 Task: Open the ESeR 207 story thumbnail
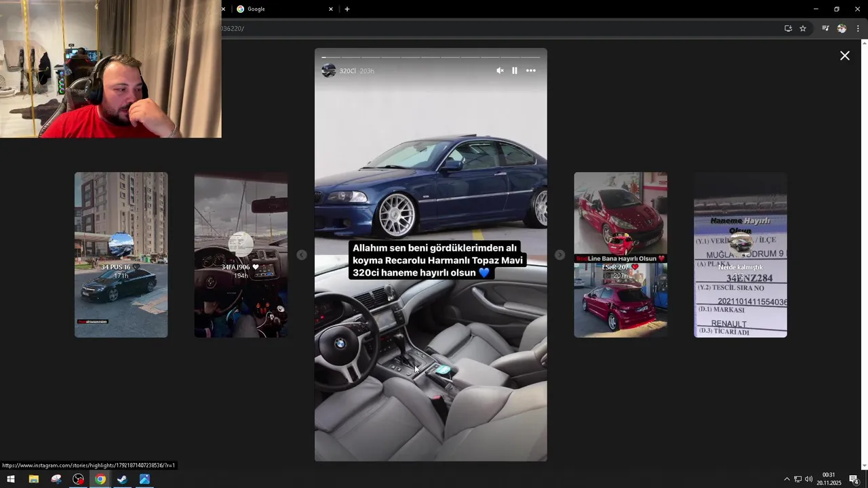(x=620, y=255)
